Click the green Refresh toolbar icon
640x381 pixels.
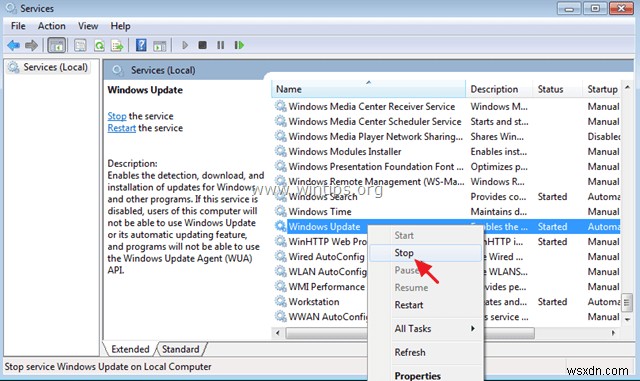pos(99,45)
